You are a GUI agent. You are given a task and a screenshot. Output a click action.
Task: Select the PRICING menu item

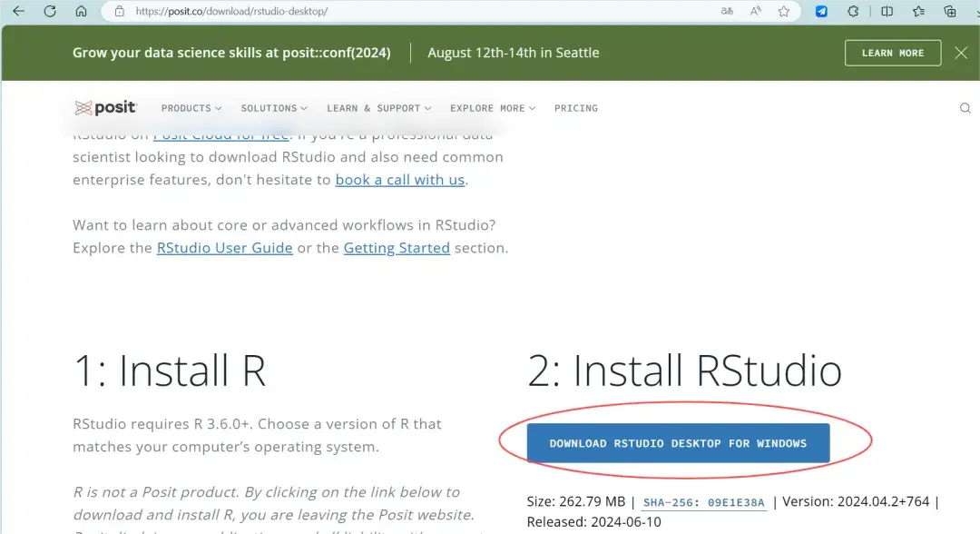click(575, 108)
